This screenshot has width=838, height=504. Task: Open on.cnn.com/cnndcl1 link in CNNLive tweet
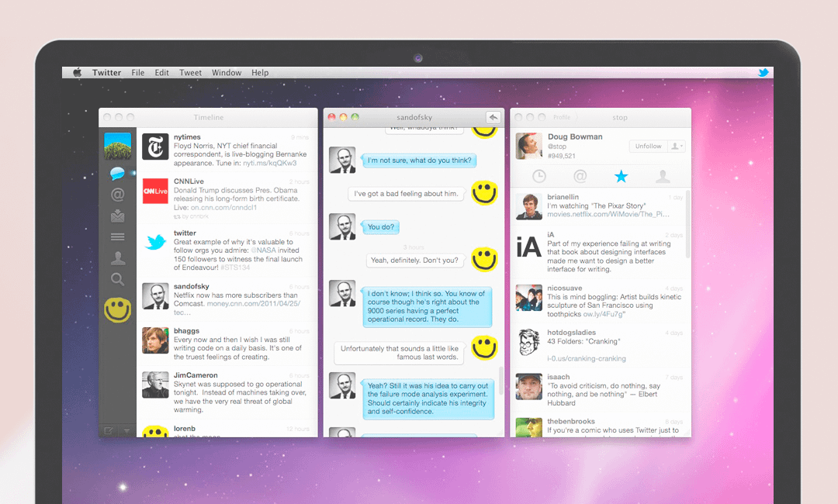point(224,208)
